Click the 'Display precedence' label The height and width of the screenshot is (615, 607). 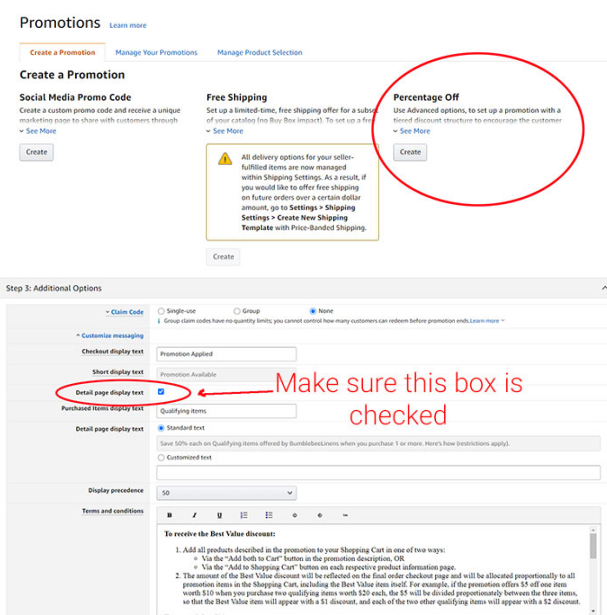116,490
